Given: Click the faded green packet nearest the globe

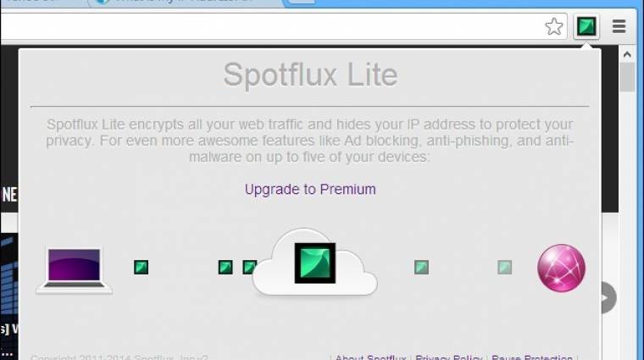Looking at the screenshot, I should [x=504, y=267].
